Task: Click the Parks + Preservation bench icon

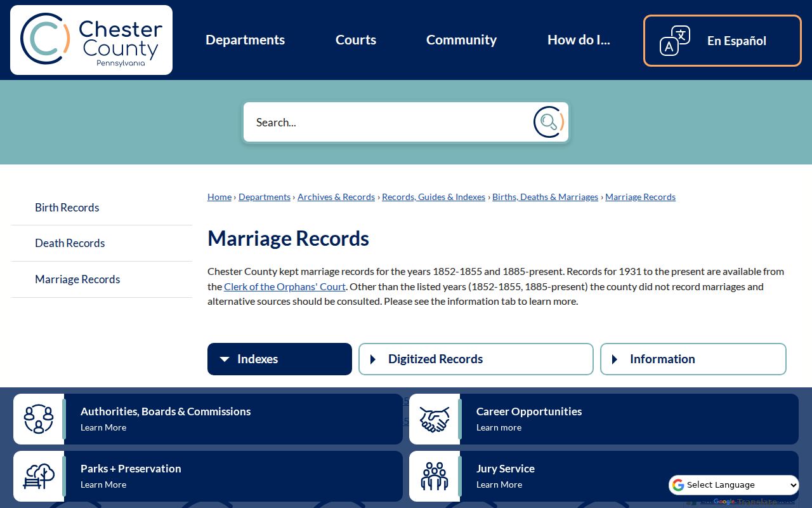Action: coord(39,476)
